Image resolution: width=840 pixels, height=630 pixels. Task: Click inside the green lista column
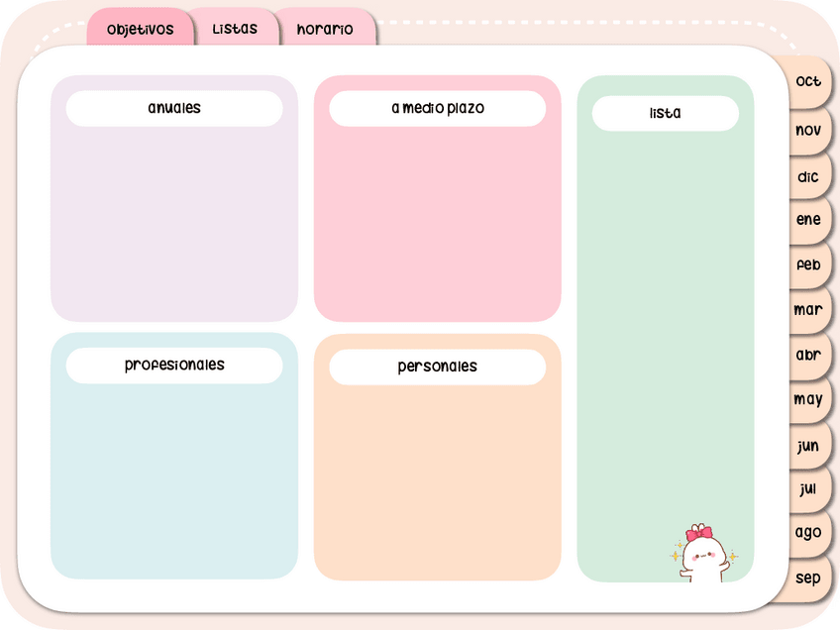(x=666, y=327)
